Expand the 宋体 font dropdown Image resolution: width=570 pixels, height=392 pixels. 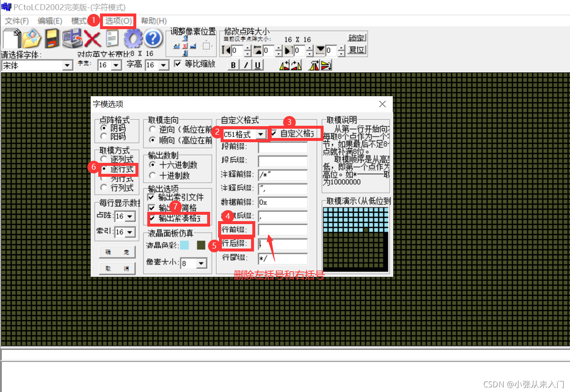pos(68,65)
